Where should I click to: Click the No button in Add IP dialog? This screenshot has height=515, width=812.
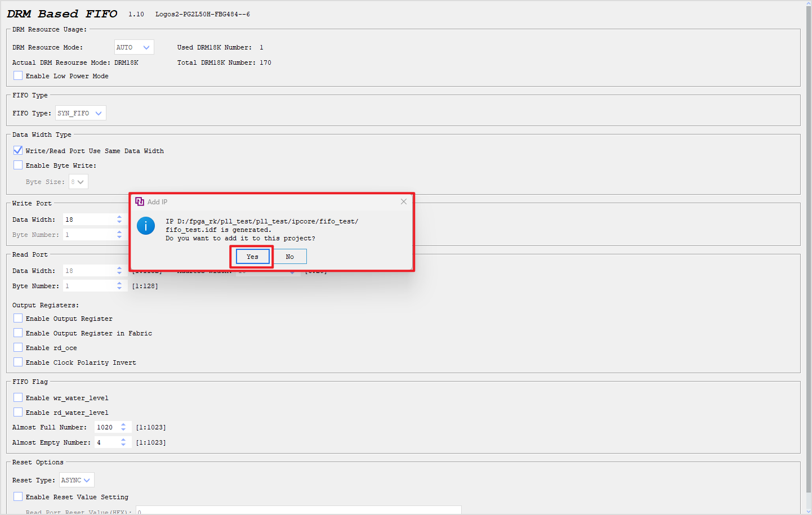tap(289, 256)
